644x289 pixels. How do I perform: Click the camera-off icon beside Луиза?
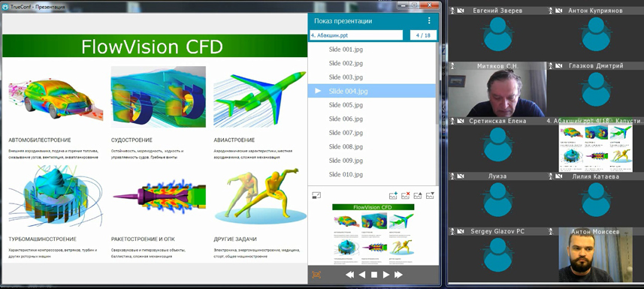[461, 176]
